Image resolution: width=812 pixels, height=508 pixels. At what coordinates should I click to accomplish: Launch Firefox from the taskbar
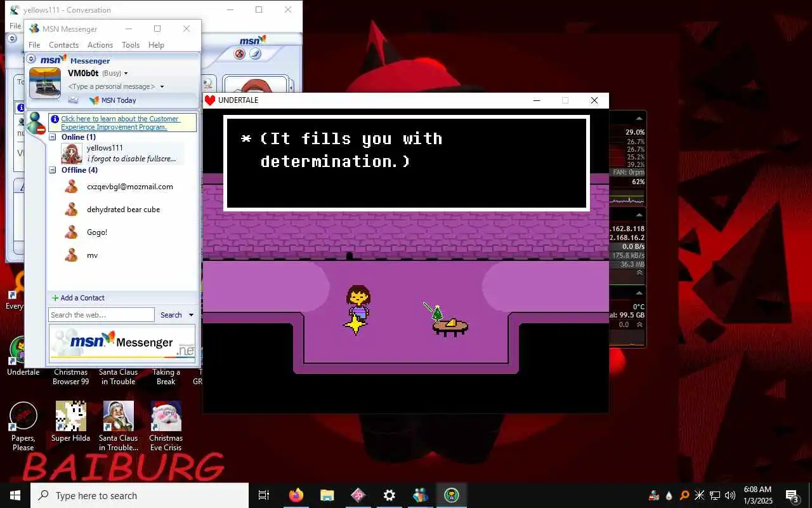click(x=296, y=495)
